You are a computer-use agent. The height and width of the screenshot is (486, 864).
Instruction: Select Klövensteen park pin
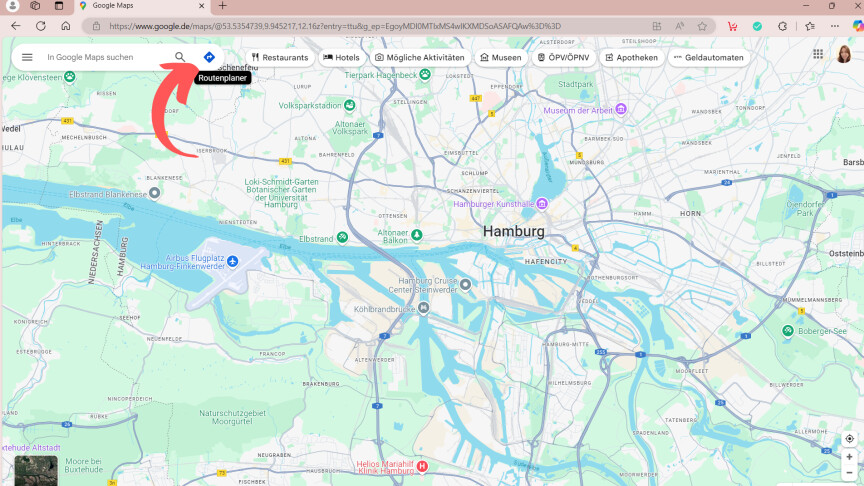click(69, 77)
